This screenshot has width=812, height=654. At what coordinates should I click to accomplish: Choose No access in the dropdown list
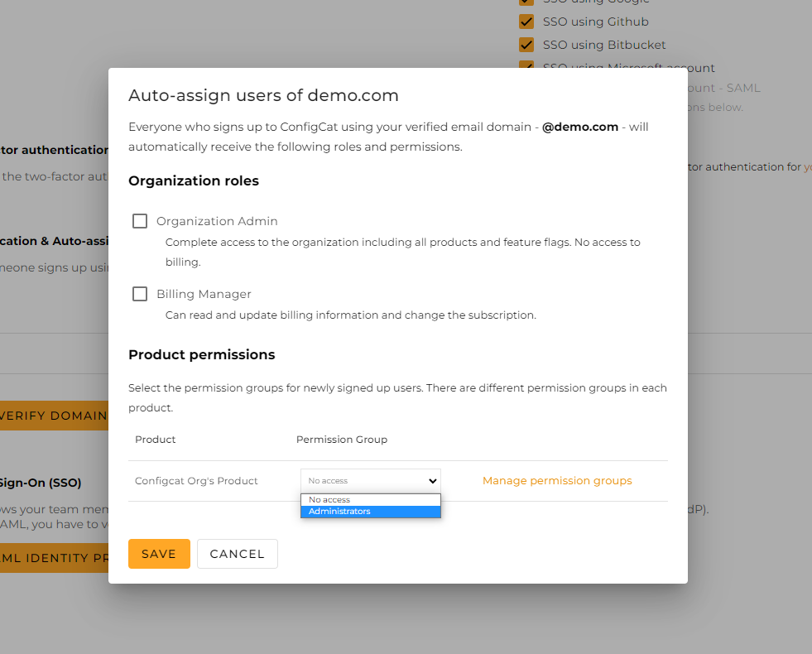pyautogui.click(x=370, y=499)
